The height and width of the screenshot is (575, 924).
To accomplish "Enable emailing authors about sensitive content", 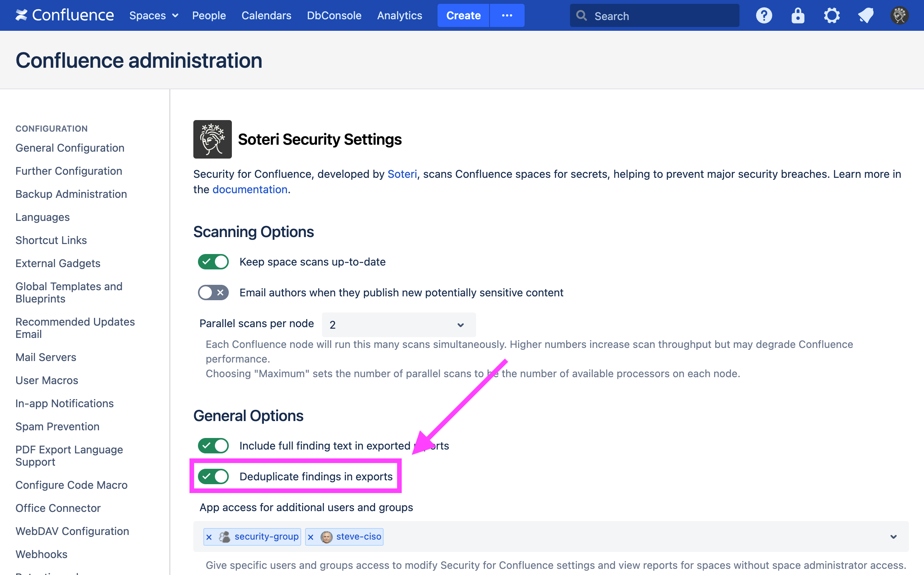I will point(213,293).
